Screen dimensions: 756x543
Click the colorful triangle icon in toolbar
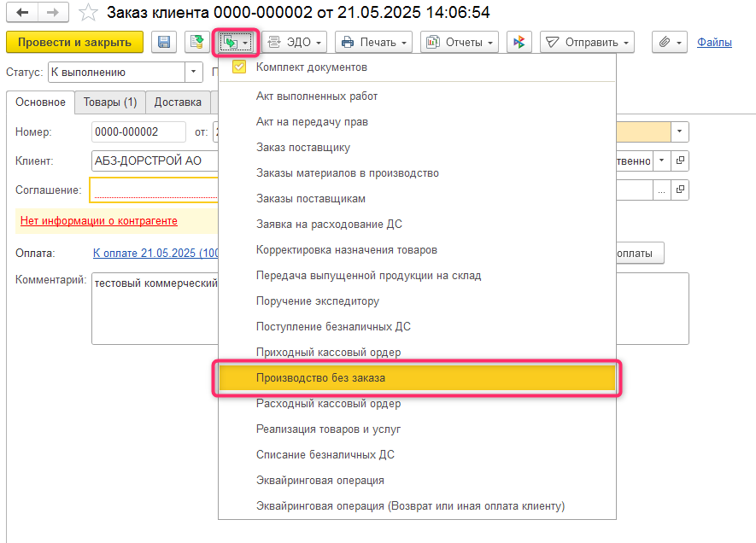(519, 42)
